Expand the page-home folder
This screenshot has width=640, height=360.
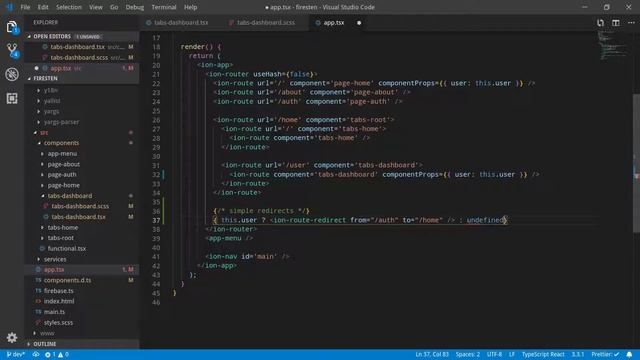pos(64,185)
